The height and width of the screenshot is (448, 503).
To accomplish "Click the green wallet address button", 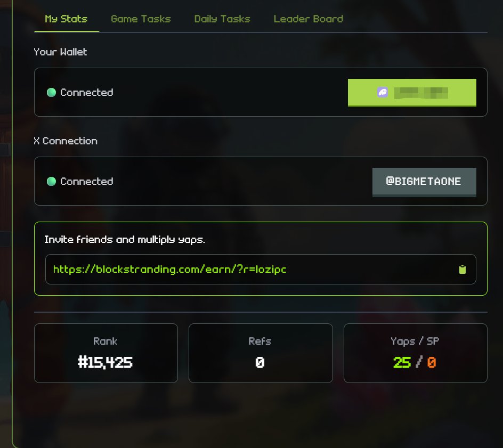I will 412,93.
